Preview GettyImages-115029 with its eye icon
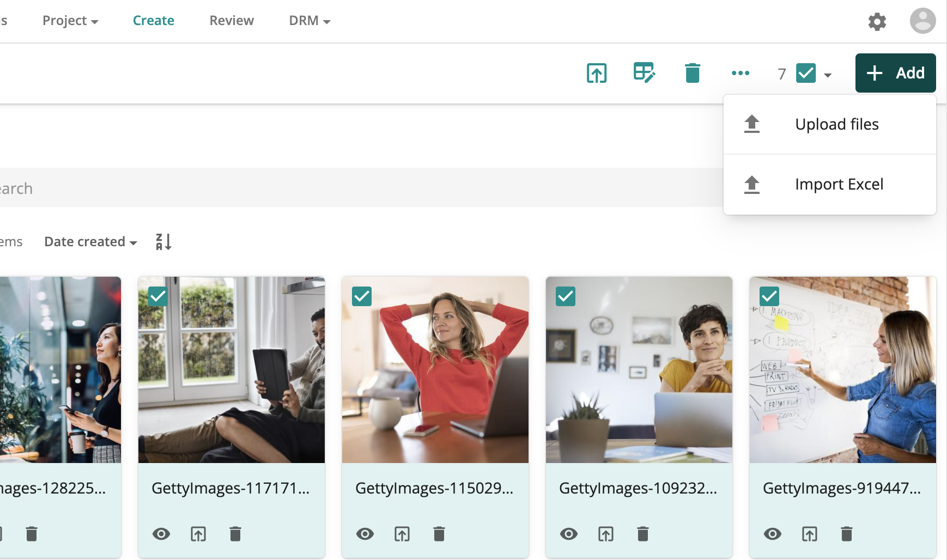Viewport: 947px width, 560px height. coord(365,534)
